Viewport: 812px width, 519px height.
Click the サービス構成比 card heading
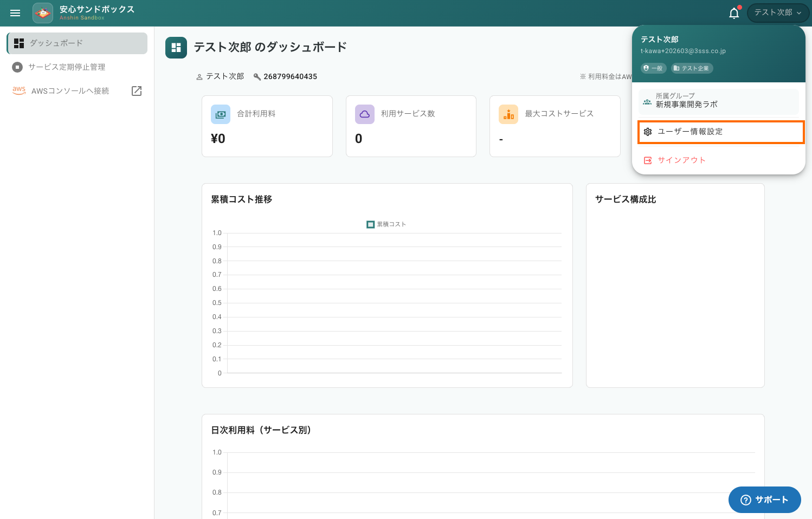[626, 199]
